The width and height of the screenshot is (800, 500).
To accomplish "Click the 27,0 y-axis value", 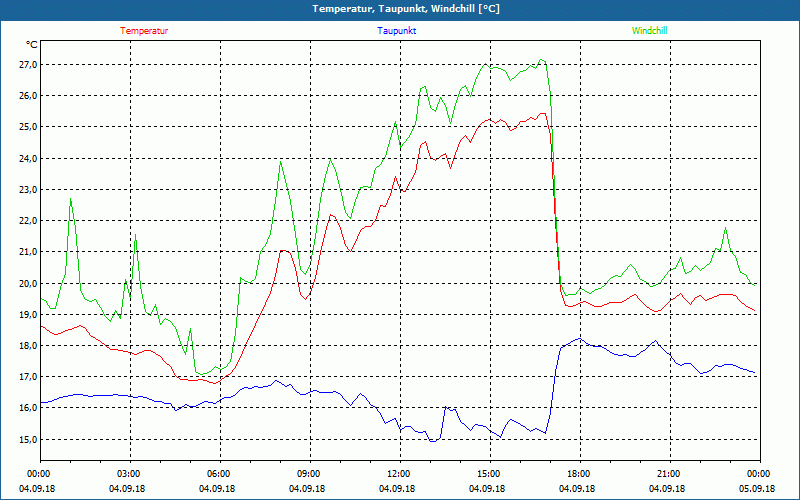I will pyautogui.click(x=28, y=65).
